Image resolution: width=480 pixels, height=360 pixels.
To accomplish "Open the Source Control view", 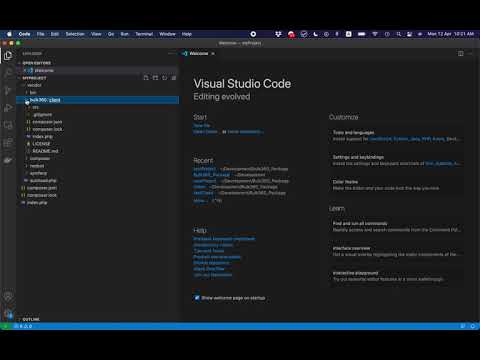I will click(x=8, y=90).
